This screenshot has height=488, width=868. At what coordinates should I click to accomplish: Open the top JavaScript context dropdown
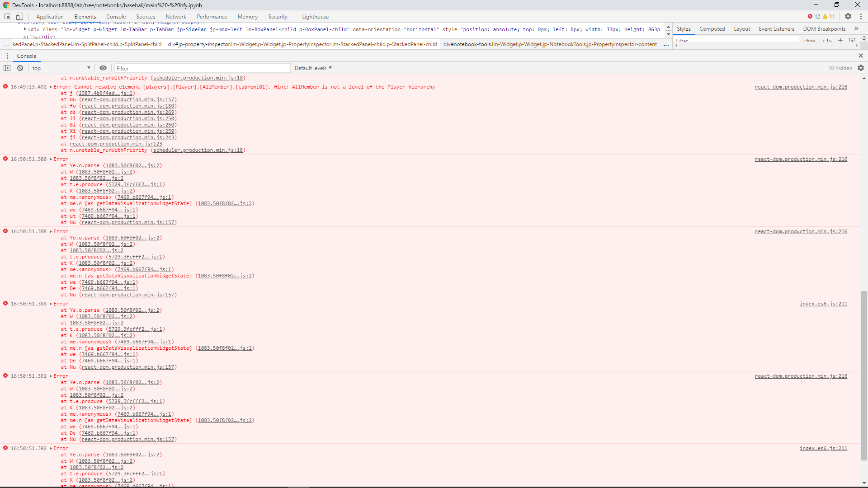coord(61,68)
